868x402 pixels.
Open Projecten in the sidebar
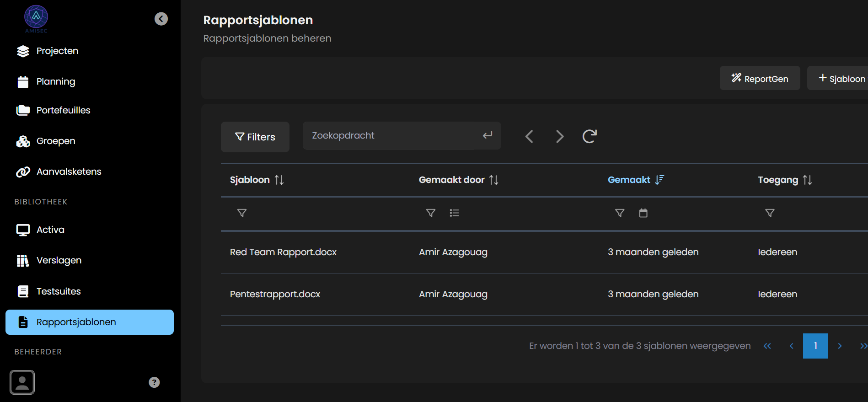(x=57, y=51)
